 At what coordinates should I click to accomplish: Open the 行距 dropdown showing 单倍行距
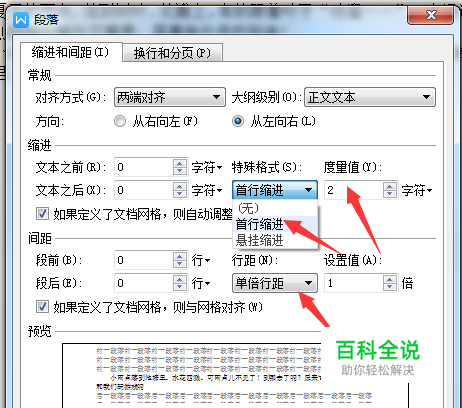click(275, 283)
